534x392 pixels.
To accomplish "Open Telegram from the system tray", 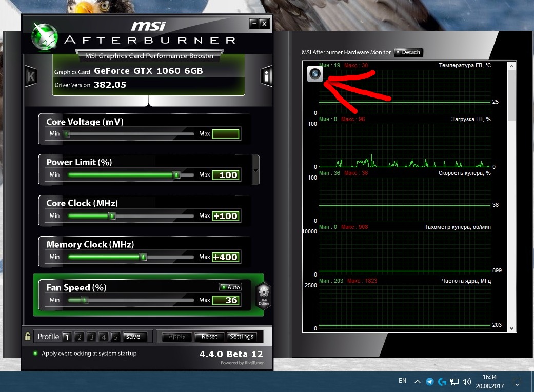I will [x=430, y=381].
